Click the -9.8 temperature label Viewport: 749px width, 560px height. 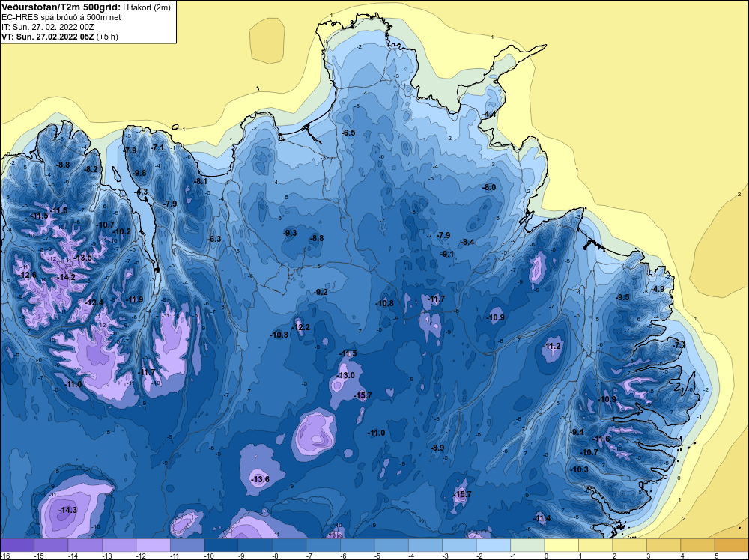139,173
